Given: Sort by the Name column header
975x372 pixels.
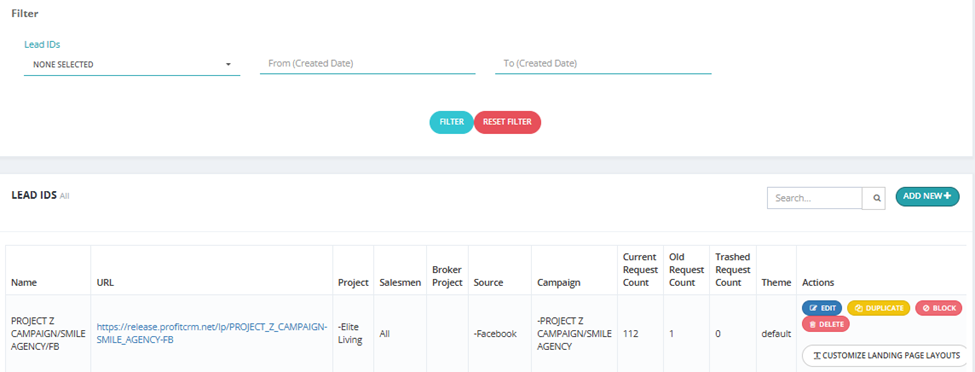Looking at the screenshot, I should [x=24, y=282].
